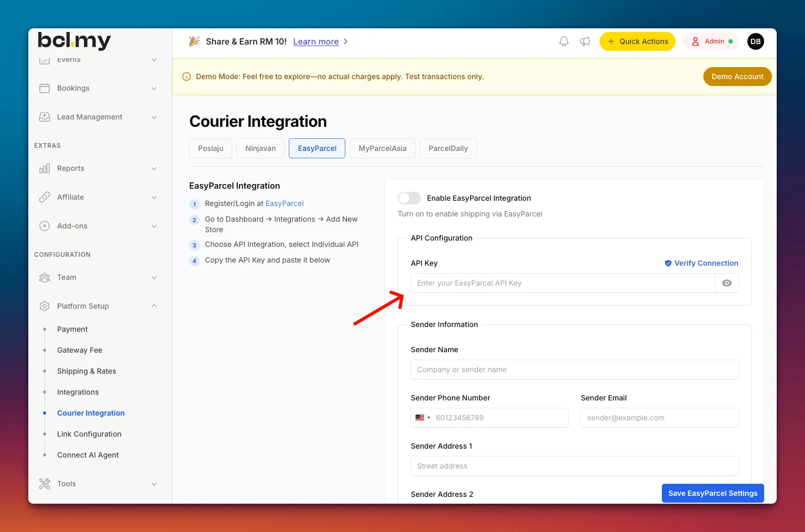Click the info icon in Demo Mode banner
805x532 pixels.
pyautogui.click(x=186, y=77)
